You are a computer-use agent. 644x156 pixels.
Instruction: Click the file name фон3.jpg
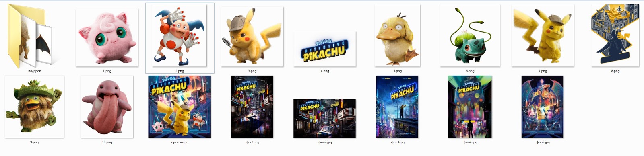coord(398,142)
